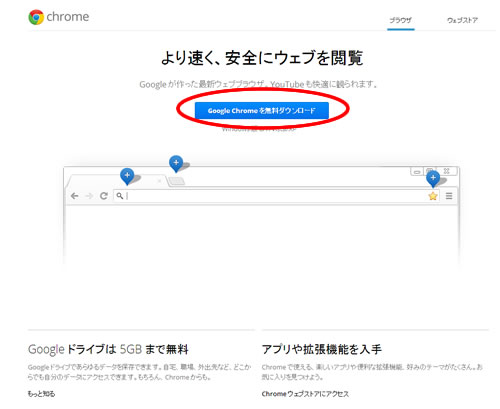Open the hamburger menu icon in mock browser
The image size is (500, 409).
pos(449,196)
